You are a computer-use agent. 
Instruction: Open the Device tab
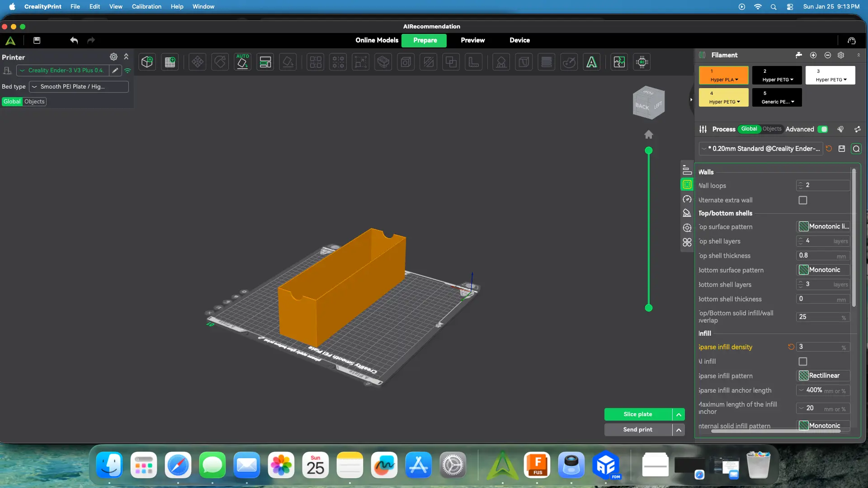coord(519,40)
